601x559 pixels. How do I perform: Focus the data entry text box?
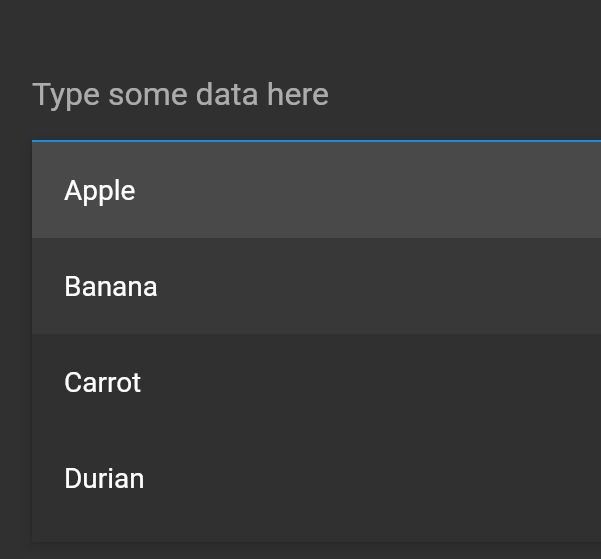click(300, 95)
